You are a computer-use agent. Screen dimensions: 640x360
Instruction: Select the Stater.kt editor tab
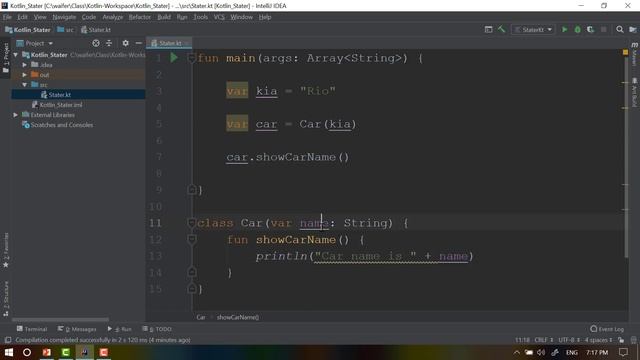click(x=169, y=43)
